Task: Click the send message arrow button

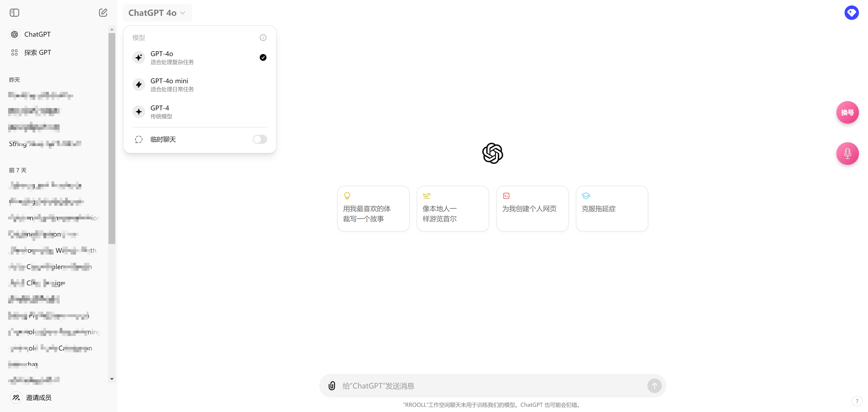Action: click(x=654, y=386)
